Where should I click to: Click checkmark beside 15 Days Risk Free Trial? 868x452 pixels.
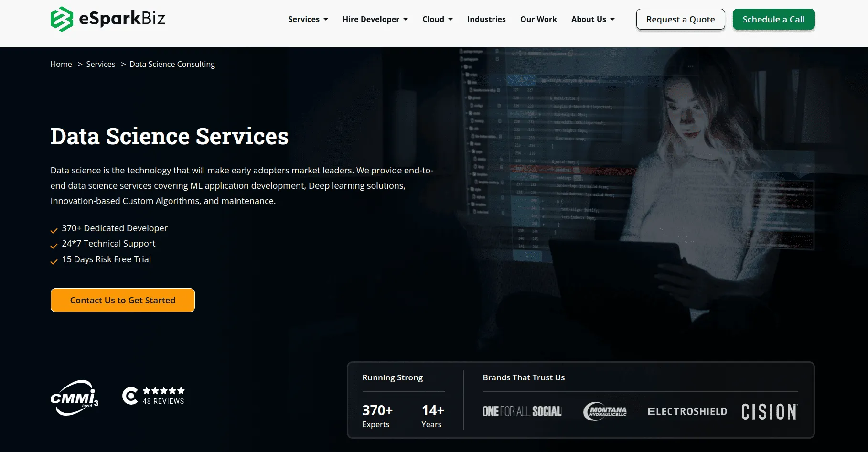tap(54, 262)
